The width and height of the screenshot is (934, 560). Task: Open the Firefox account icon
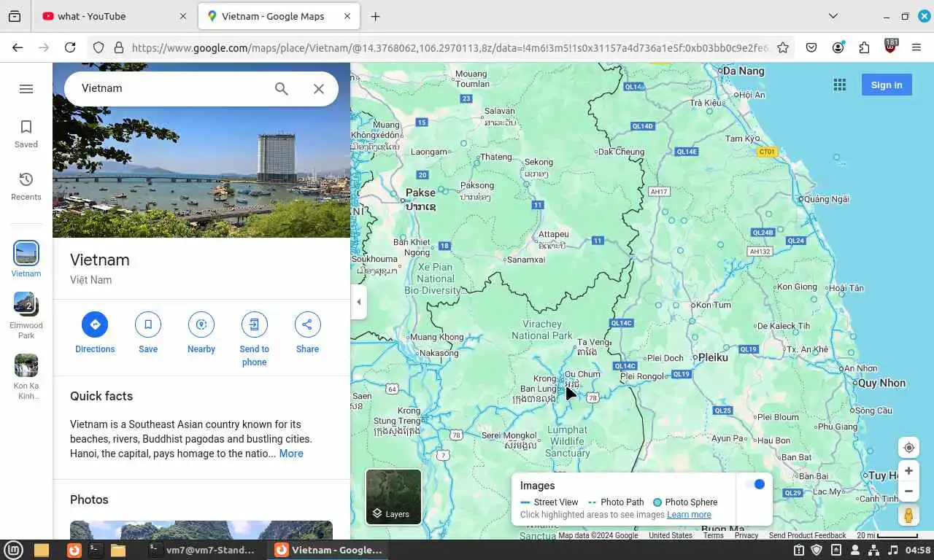click(x=838, y=47)
